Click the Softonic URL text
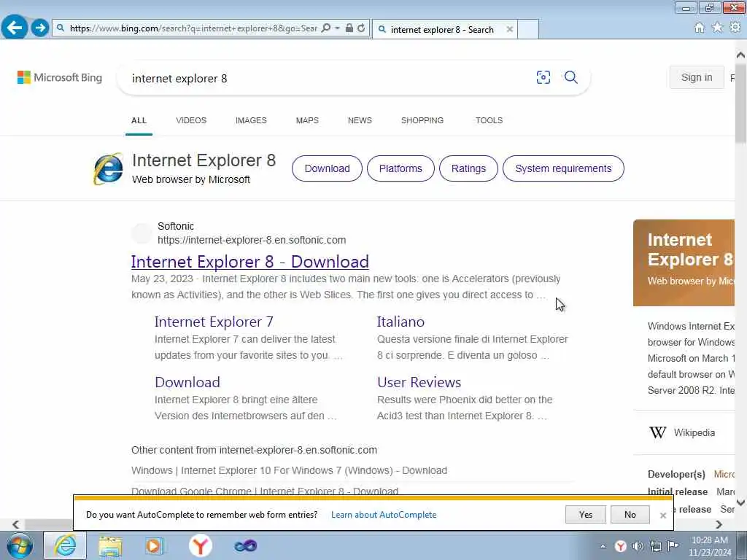The image size is (747, 560). coord(252,240)
